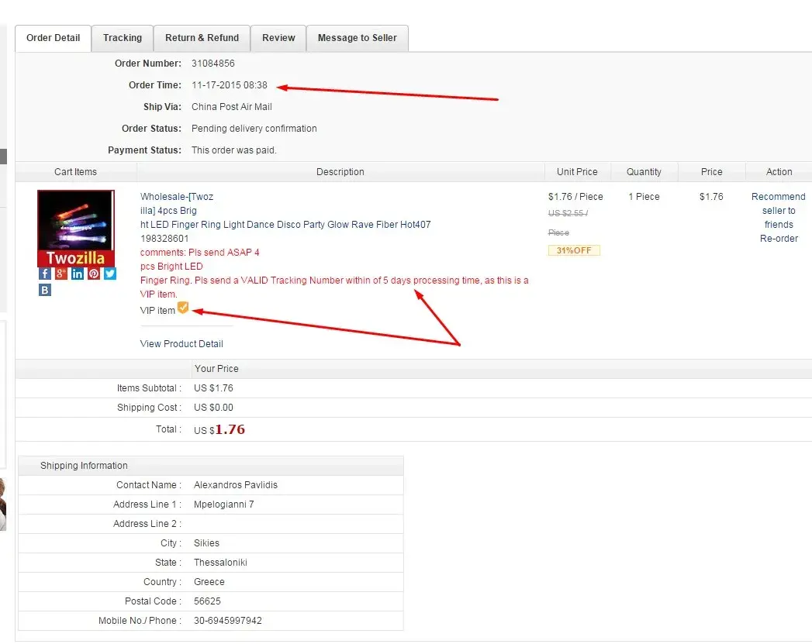Share item on Twitter
This screenshot has height=644, width=812.
click(110, 274)
